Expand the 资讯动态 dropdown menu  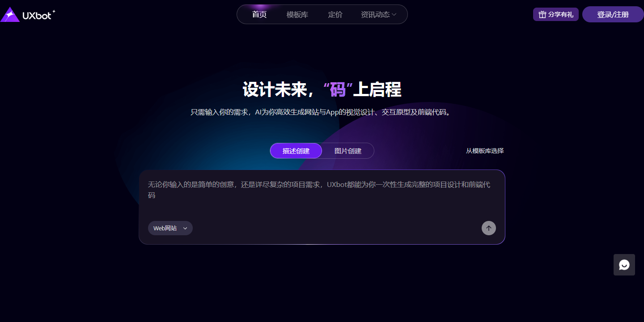coord(378,14)
